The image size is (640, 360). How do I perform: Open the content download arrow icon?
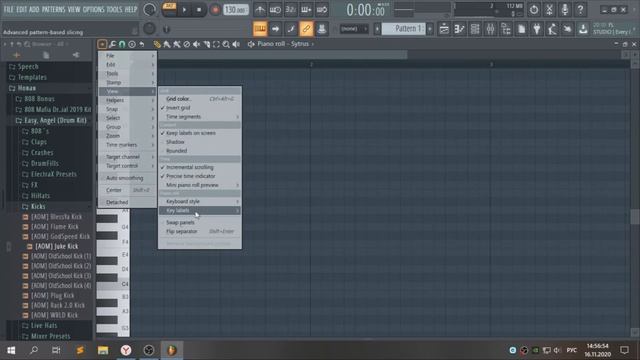[584, 29]
